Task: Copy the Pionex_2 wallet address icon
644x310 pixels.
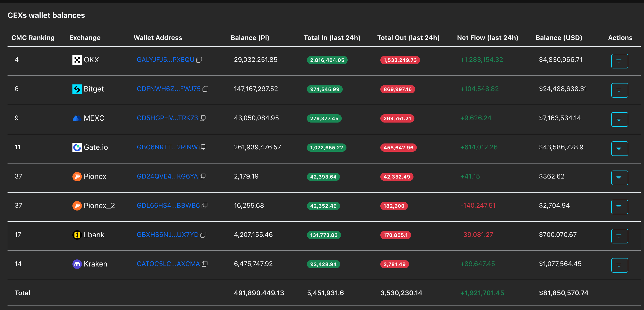Action: pyautogui.click(x=204, y=206)
